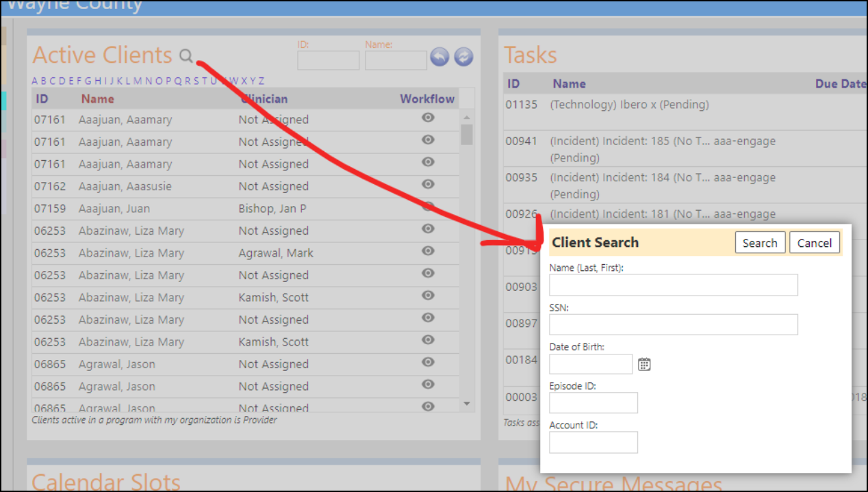Click clinician Agrawal, Mark
The height and width of the screenshot is (492, 868).
point(276,253)
